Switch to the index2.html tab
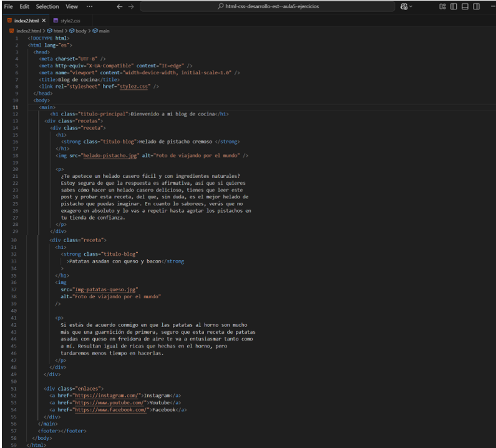 tap(26, 21)
